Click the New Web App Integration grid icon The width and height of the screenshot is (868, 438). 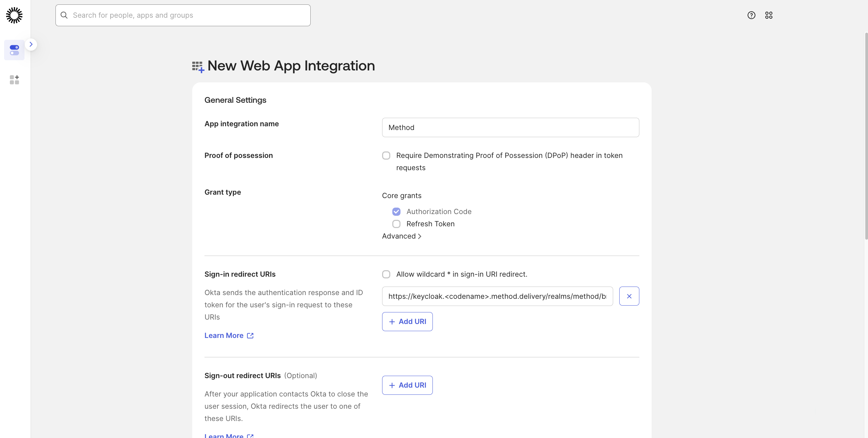198,67
